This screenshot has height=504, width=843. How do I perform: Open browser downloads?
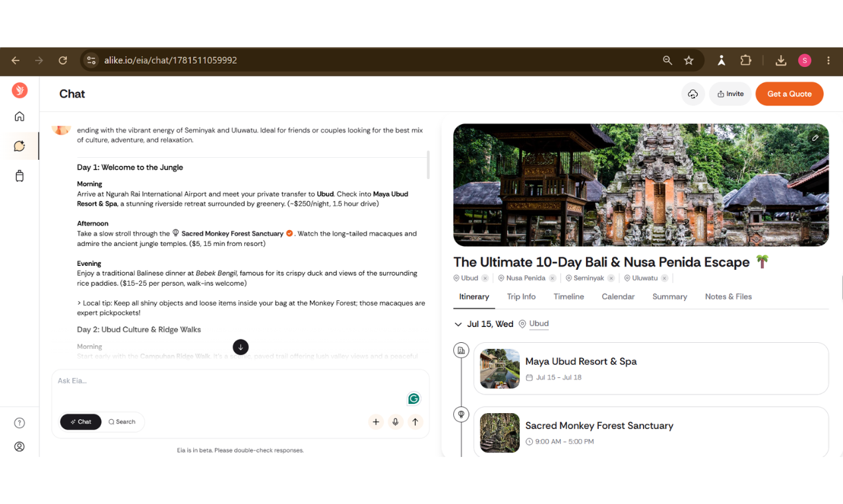(x=781, y=60)
